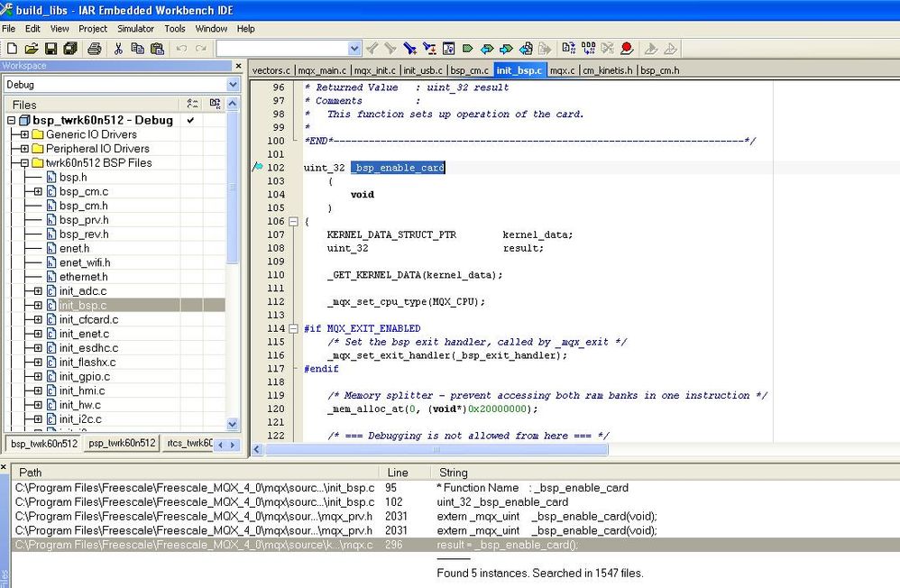Close the Workspace panel
Viewport: 900px width, 588px height.
pyautogui.click(x=238, y=66)
